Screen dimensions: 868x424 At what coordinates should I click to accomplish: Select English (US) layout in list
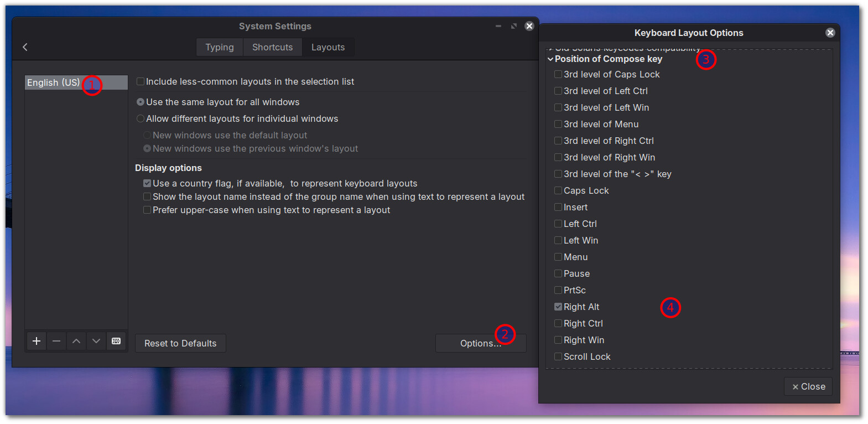click(x=54, y=82)
